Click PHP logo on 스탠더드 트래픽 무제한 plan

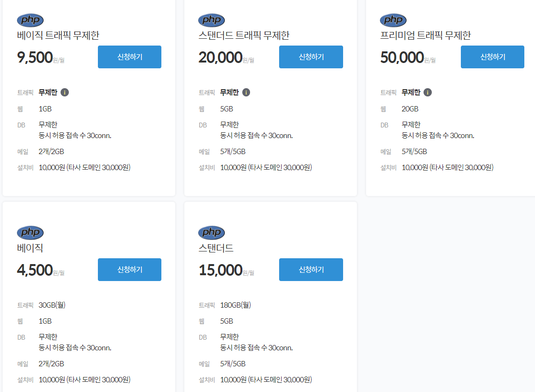click(x=212, y=20)
